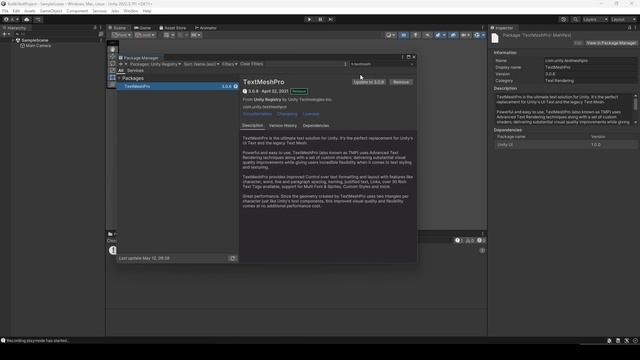Toggle the Hierarchy panel lock icon
The height and width of the screenshot is (360, 640).
pyautogui.click(x=95, y=28)
